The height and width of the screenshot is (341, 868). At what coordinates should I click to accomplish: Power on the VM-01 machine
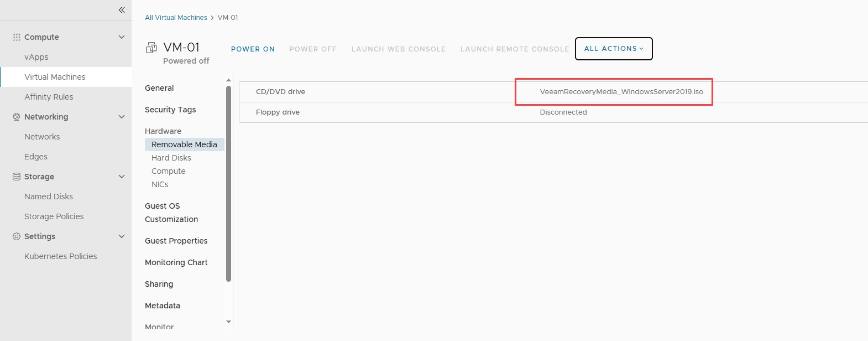253,49
